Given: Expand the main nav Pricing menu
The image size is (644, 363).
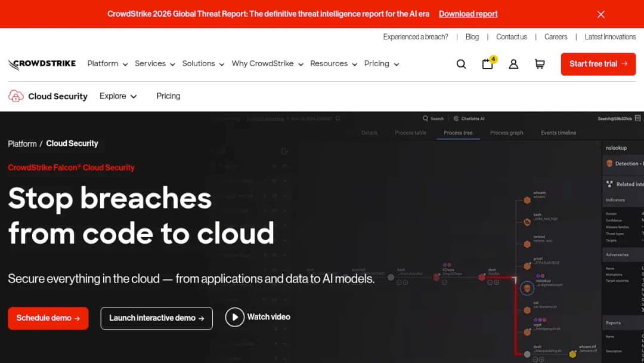Looking at the screenshot, I should point(382,64).
